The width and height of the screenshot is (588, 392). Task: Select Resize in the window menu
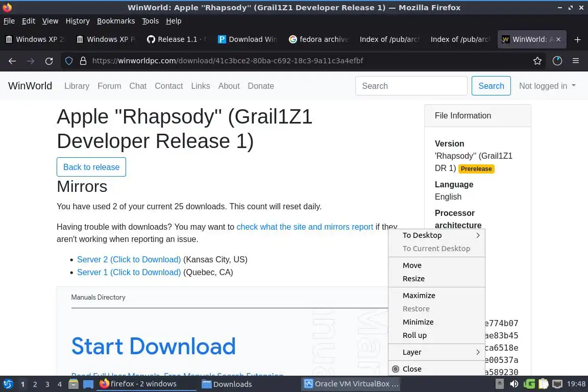pos(436,279)
